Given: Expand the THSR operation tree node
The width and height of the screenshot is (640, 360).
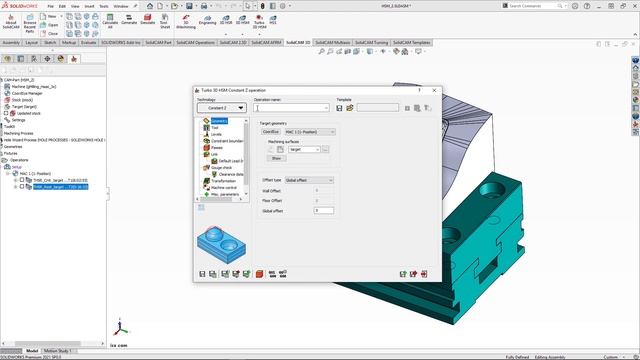Looking at the screenshot, I should [x=16, y=180].
